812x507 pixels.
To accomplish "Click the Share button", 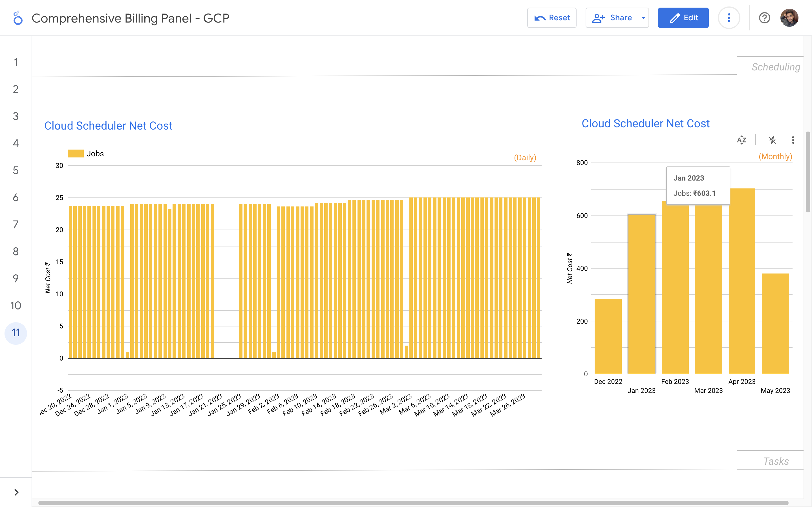I will [x=612, y=18].
